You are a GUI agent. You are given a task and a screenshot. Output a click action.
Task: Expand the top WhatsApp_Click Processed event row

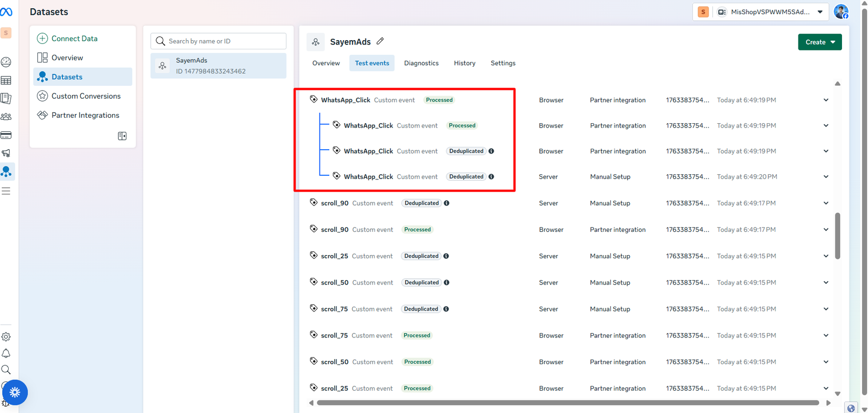click(826, 100)
